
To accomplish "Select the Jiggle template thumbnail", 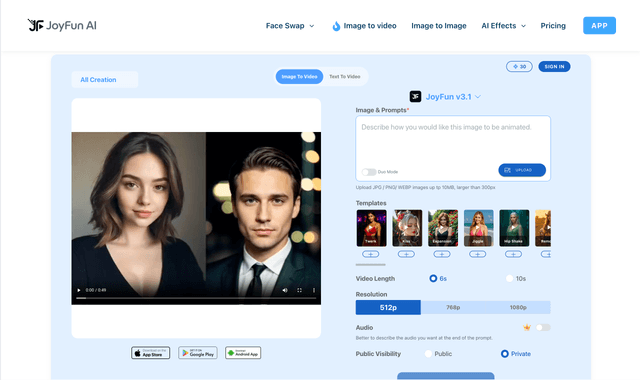I will click(x=478, y=228).
